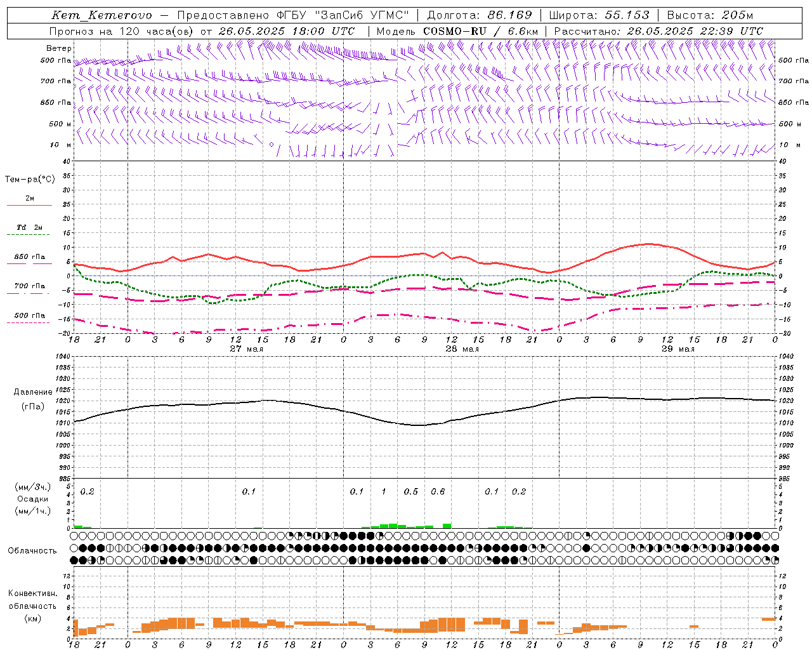Screen dimensions: 812x650
Task: Click the Тем-ра(°C) temperature panel label
Action: pos(30,180)
